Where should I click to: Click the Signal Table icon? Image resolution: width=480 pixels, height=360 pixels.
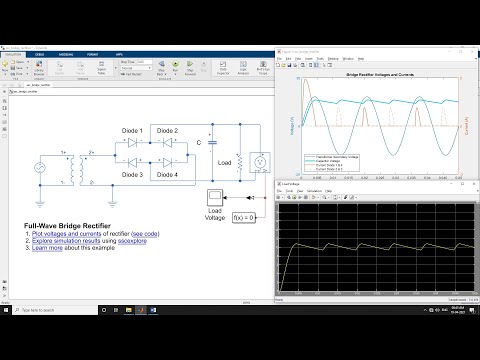coord(101,68)
